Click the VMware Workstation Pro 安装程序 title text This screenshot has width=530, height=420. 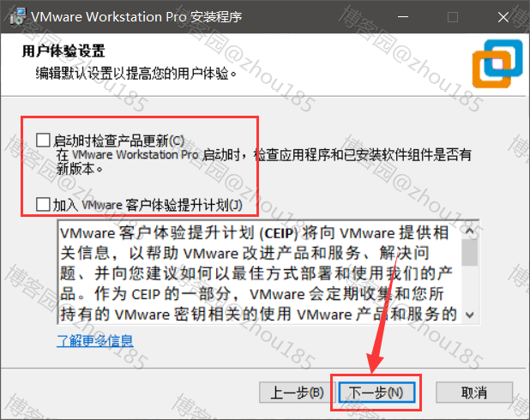tap(136, 16)
